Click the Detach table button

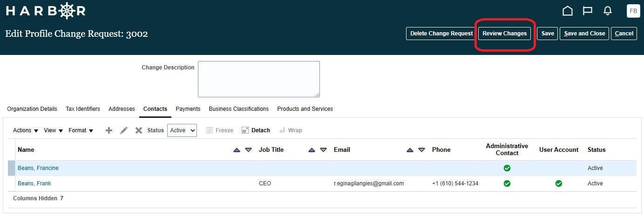pos(256,130)
